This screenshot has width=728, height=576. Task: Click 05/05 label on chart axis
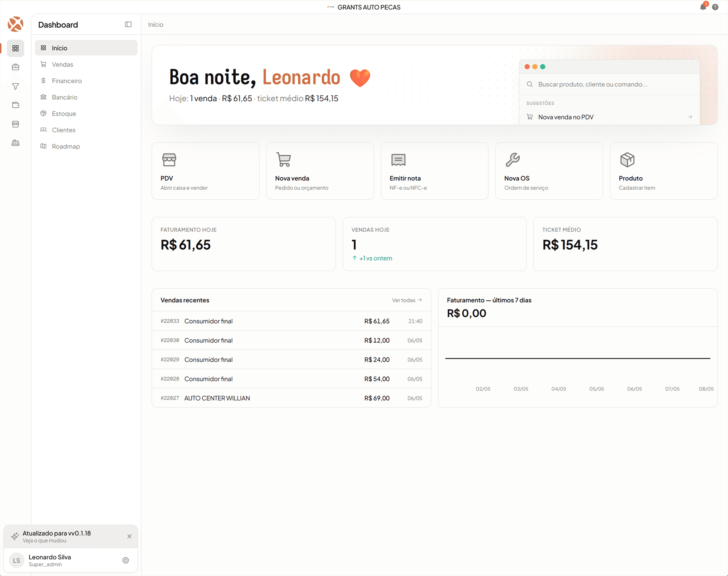pos(596,389)
